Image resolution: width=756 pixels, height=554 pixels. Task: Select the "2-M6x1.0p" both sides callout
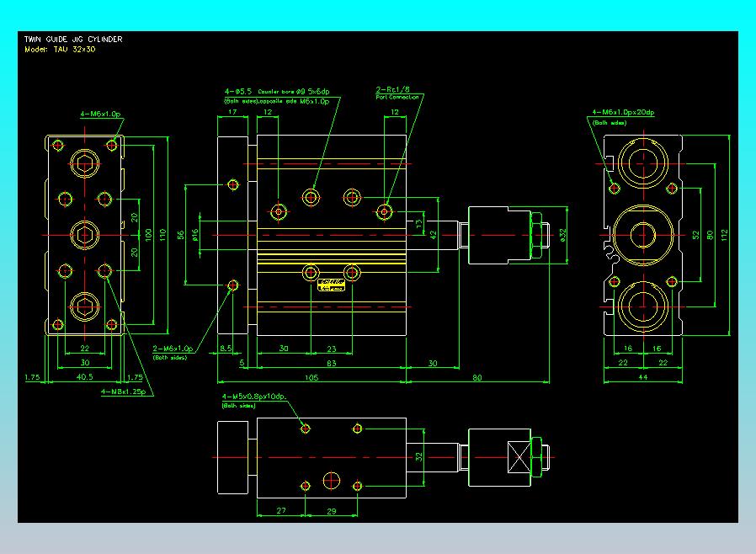[x=173, y=348]
